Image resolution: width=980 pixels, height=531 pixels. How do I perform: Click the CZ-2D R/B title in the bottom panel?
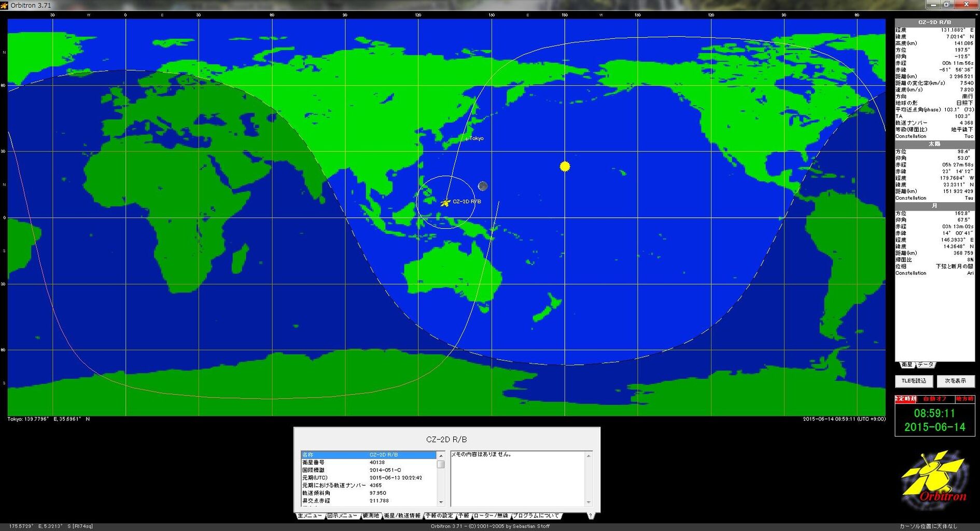446,439
